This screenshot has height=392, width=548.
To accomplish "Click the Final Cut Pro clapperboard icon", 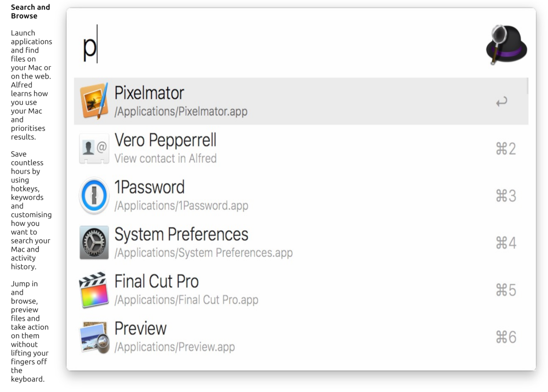I will [94, 290].
